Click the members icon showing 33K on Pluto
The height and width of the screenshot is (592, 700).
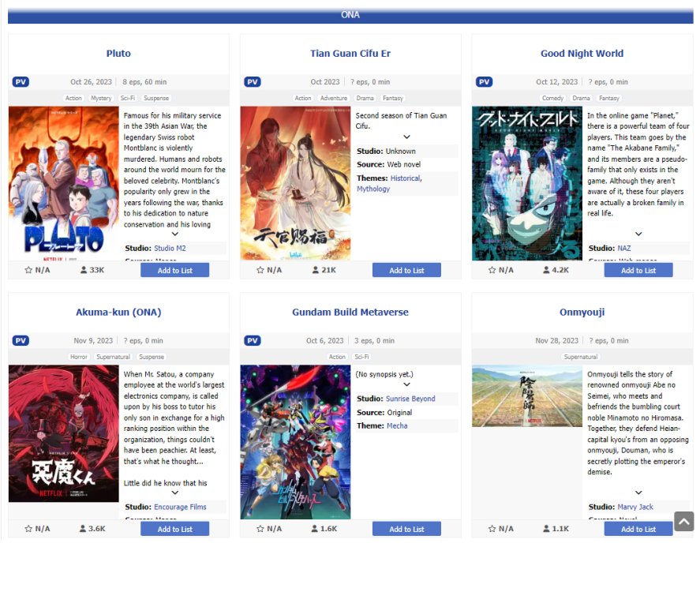point(84,270)
